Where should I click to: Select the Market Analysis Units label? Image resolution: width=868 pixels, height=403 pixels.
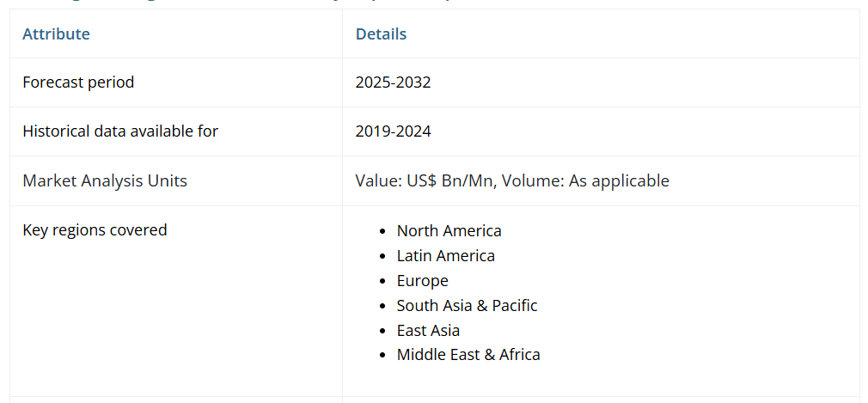click(x=105, y=180)
